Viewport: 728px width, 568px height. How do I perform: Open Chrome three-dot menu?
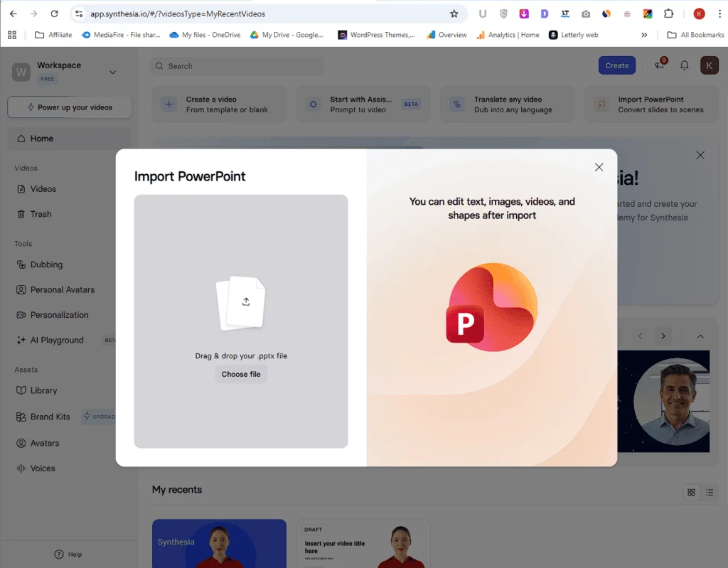tap(719, 14)
